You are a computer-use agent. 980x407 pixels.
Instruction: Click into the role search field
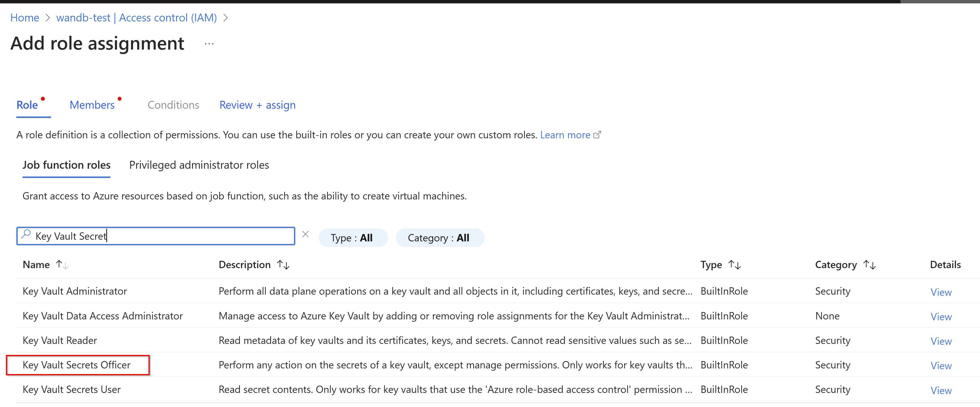190,236
